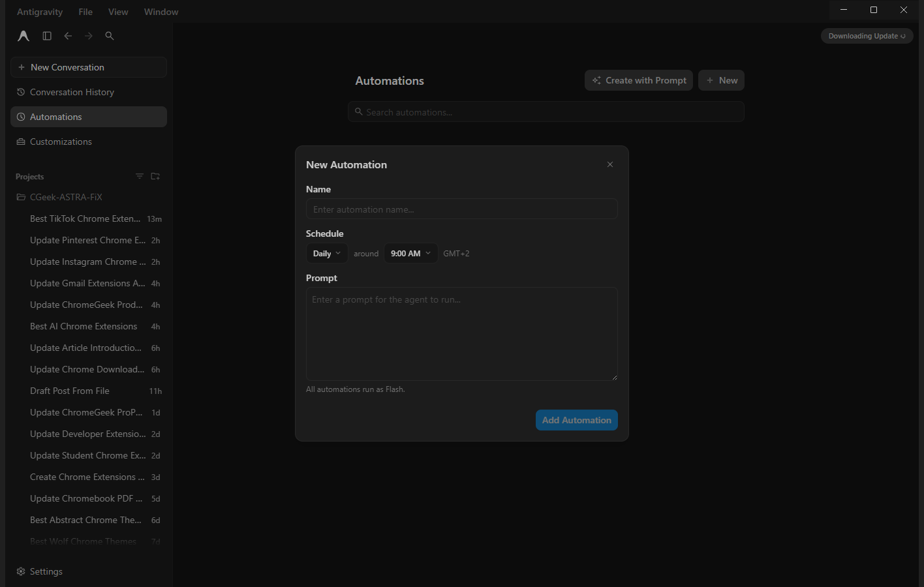Open Customizations in the sidebar
924x587 pixels.
pyautogui.click(x=89, y=142)
